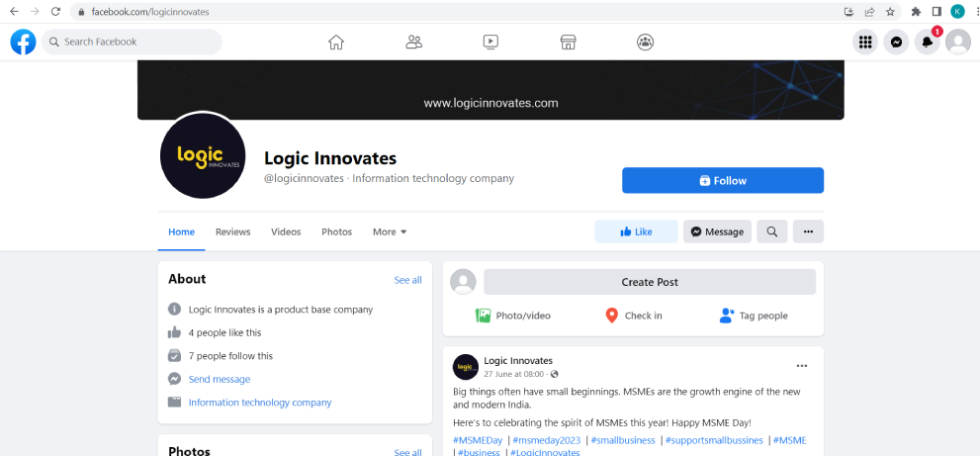The image size is (980, 456).
Task: Switch to the Videos tab
Action: pos(286,231)
